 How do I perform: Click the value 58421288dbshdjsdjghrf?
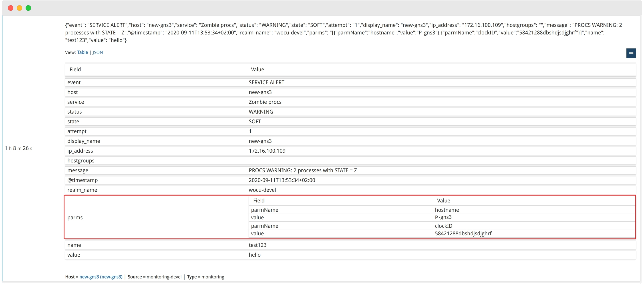pos(463,233)
